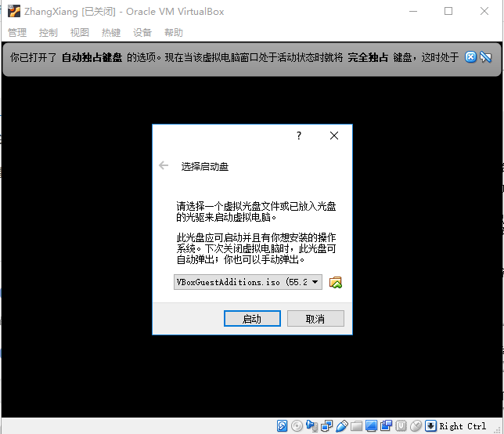Open the audio status bar icon
This screenshot has height=434, width=504.
311,425
